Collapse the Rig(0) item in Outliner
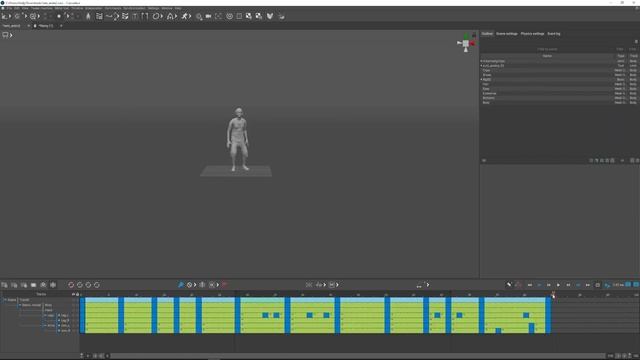The image size is (640, 360). [482, 80]
